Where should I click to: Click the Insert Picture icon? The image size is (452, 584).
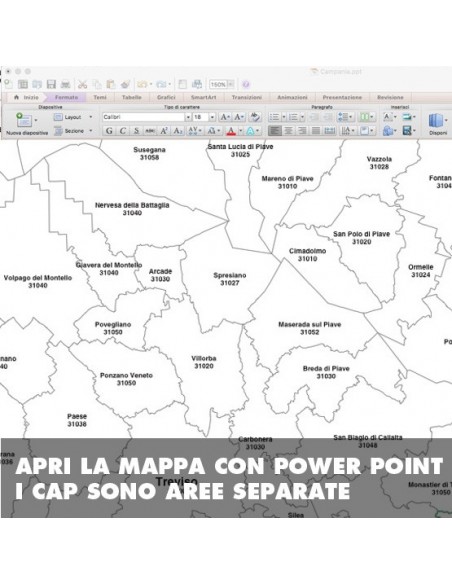407,117
